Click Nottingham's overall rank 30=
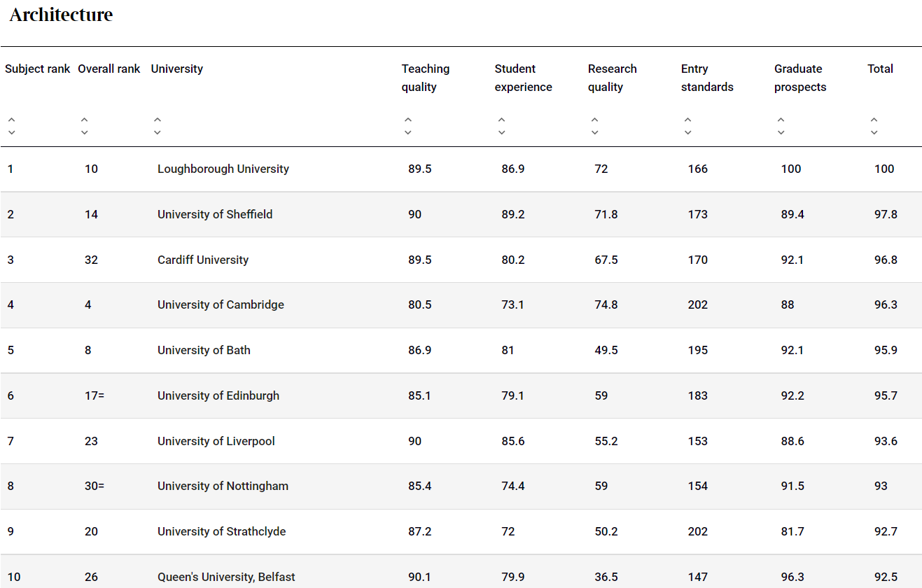922x588 pixels. [x=95, y=486]
